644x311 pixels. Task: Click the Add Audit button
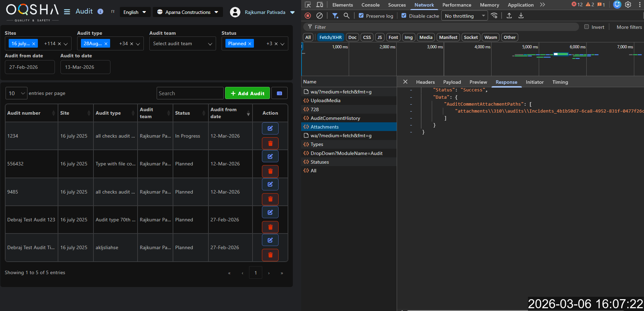point(247,93)
